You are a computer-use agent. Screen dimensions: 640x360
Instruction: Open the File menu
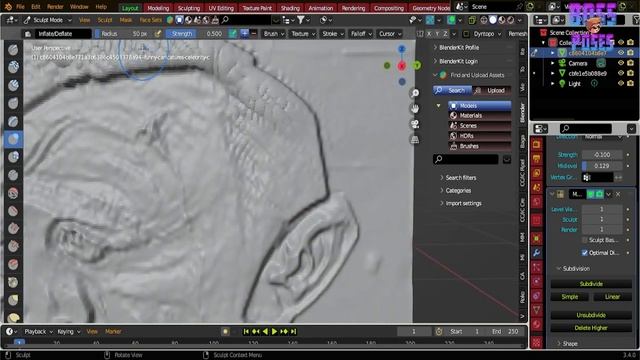click(x=20, y=7)
